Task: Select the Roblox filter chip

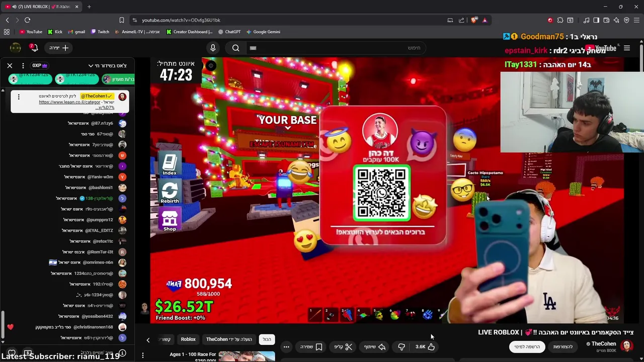Action: pos(188,339)
